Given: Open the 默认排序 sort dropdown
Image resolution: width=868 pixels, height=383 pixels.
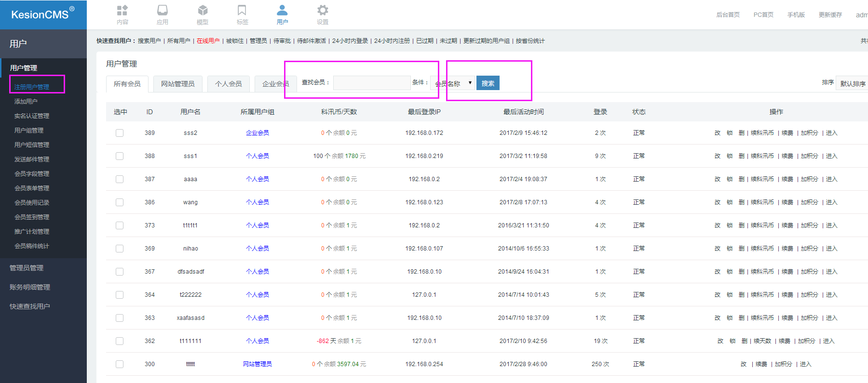Looking at the screenshot, I should (x=852, y=83).
